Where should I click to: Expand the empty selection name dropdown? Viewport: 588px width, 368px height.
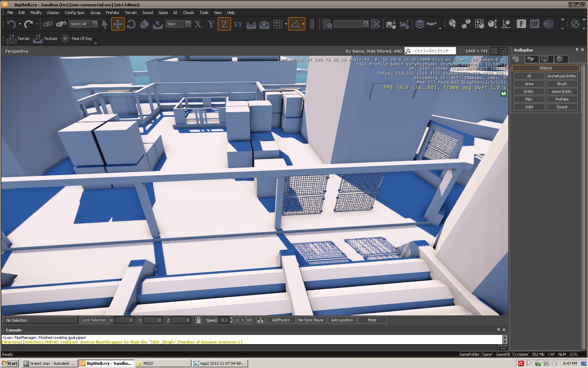(x=366, y=24)
